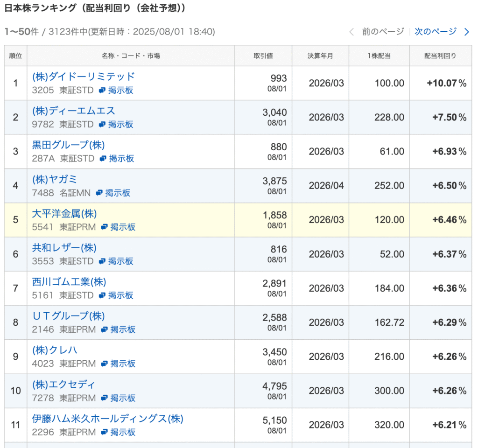The width and height of the screenshot is (478, 448).
Task: Open 黒田グループ(株) stock page
Action: tap(68, 145)
